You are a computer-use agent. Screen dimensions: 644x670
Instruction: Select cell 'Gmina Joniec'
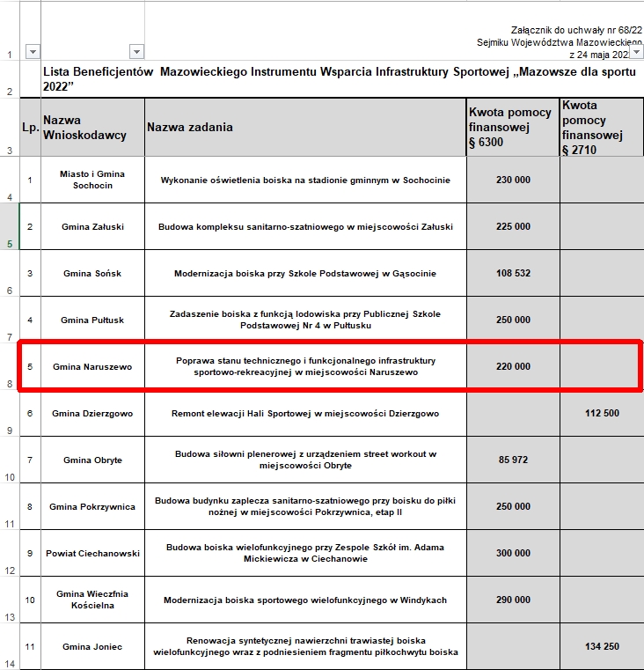pos(92,646)
